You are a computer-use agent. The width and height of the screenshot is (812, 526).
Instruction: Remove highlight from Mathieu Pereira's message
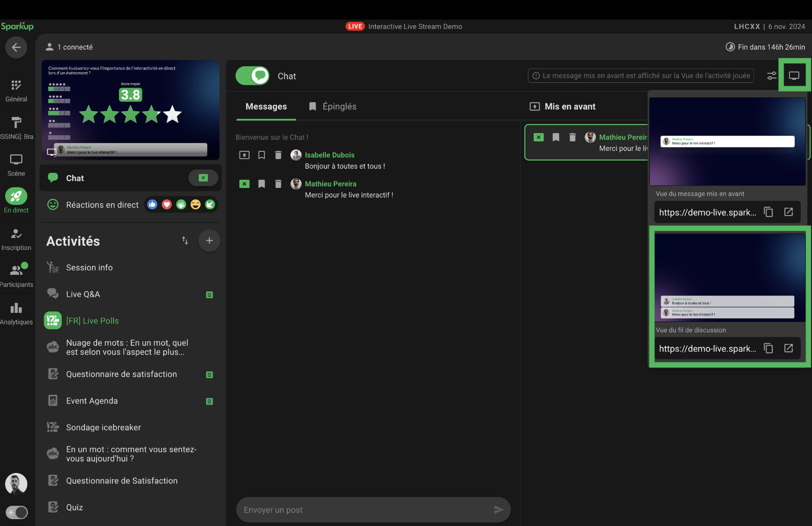[244, 184]
